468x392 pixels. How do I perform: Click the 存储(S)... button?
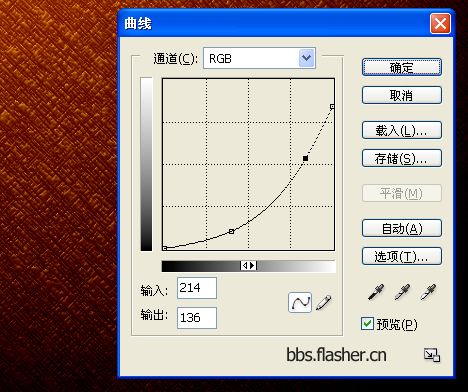pyautogui.click(x=402, y=158)
